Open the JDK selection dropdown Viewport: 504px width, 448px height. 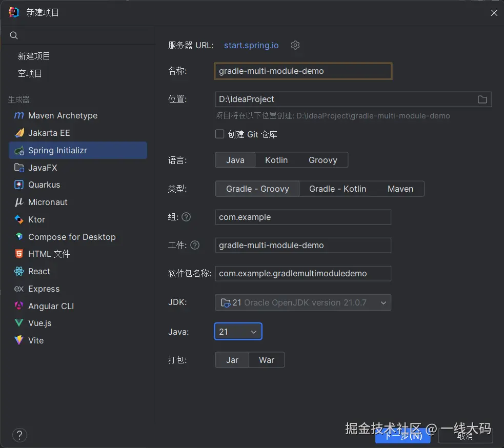[x=303, y=302]
